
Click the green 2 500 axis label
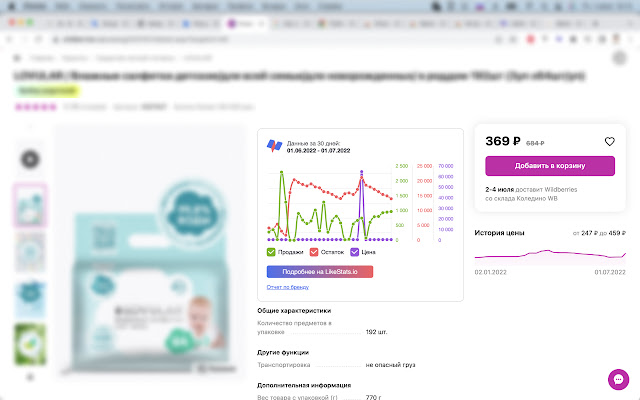(402, 166)
